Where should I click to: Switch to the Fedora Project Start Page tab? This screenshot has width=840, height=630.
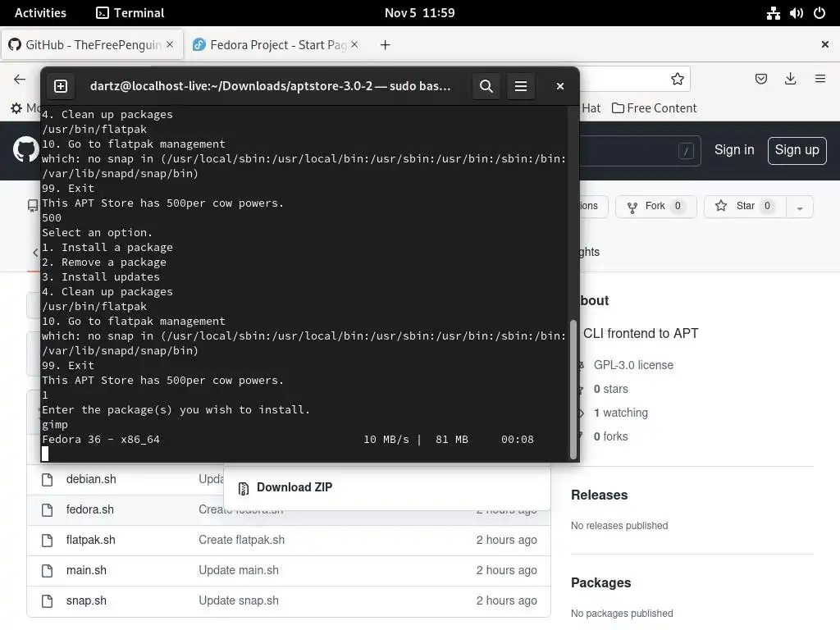point(276,45)
